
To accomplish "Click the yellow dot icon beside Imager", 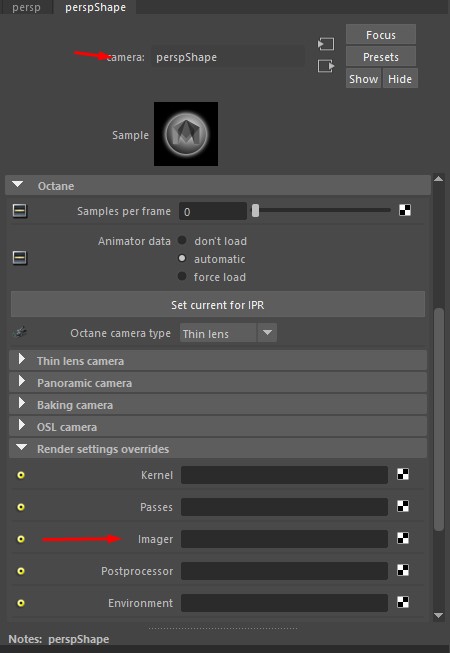I will 21,539.
